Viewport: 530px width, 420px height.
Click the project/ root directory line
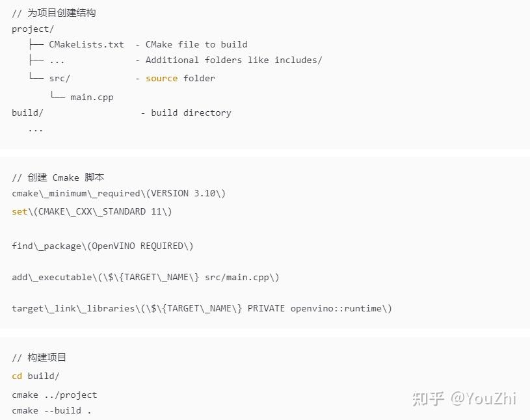[x=33, y=29]
